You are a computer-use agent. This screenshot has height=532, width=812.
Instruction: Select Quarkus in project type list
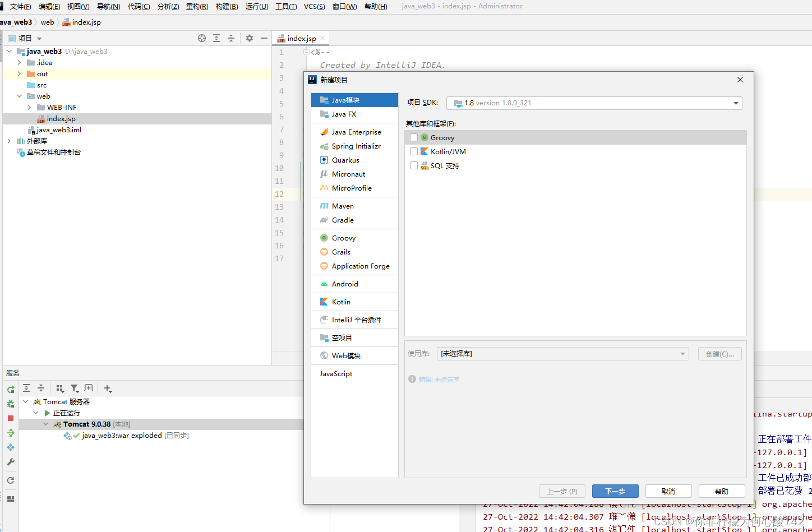point(354,160)
